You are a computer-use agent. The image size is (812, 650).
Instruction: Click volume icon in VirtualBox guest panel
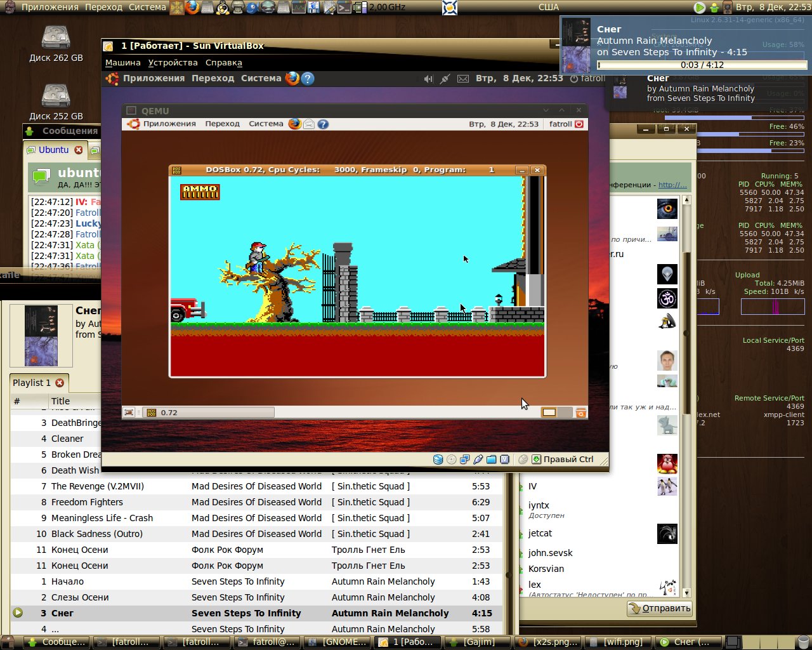pos(428,79)
